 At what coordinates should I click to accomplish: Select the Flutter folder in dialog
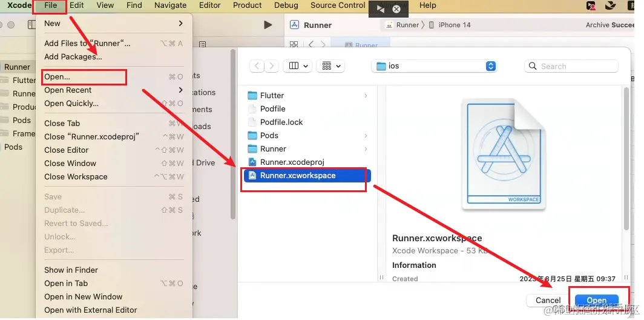pos(307,95)
